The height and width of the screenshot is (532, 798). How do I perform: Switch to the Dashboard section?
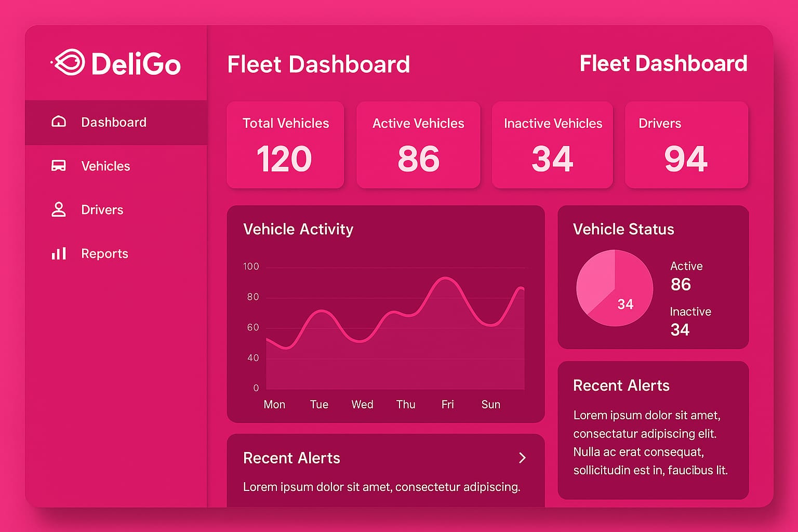click(113, 122)
